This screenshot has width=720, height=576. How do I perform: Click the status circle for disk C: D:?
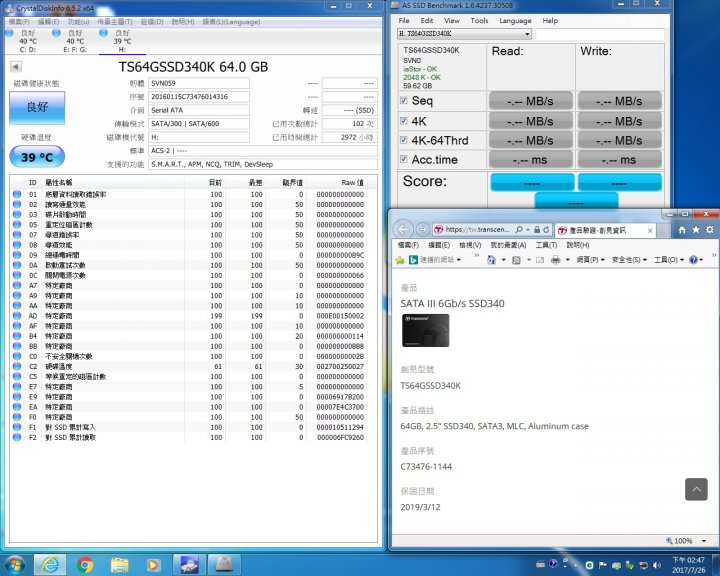coord(9,33)
